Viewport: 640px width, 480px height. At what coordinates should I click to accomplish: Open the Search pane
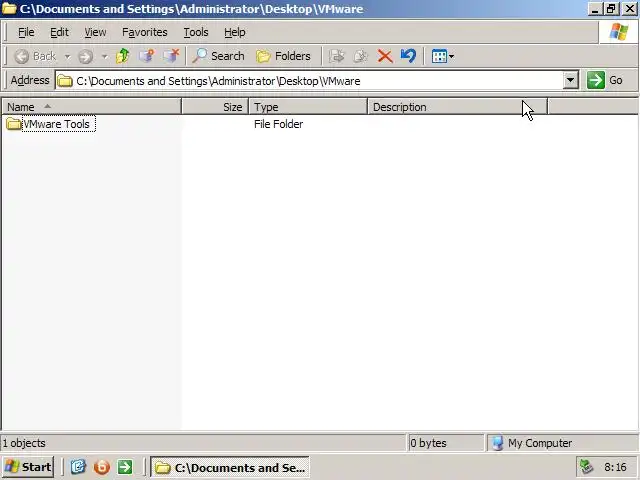coord(218,56)
